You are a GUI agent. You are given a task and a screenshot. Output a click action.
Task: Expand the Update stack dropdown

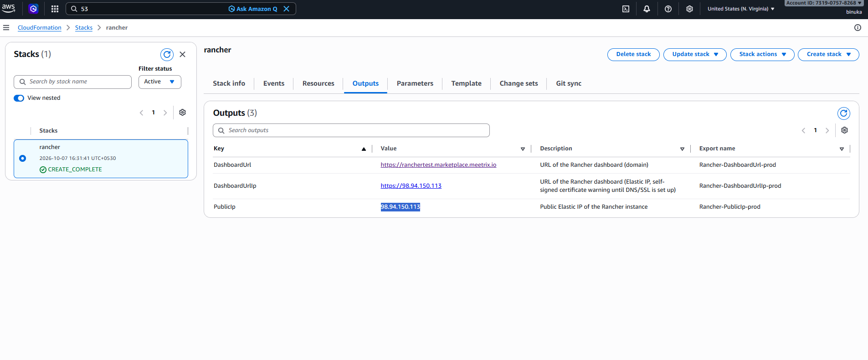[x=695, y=55]
